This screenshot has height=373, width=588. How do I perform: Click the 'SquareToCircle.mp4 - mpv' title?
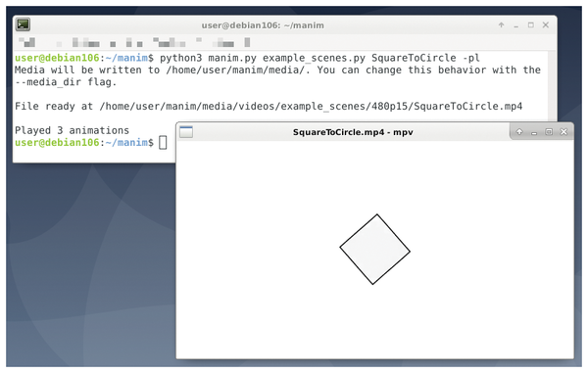click(353, 132)
